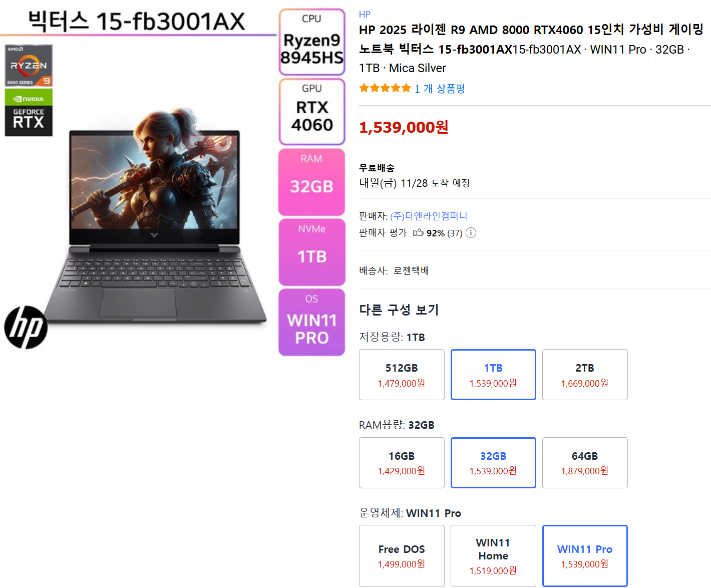This screenshot has height=588, width=711.
Task: Choose the 64GB RAM option
Action: 585,463
